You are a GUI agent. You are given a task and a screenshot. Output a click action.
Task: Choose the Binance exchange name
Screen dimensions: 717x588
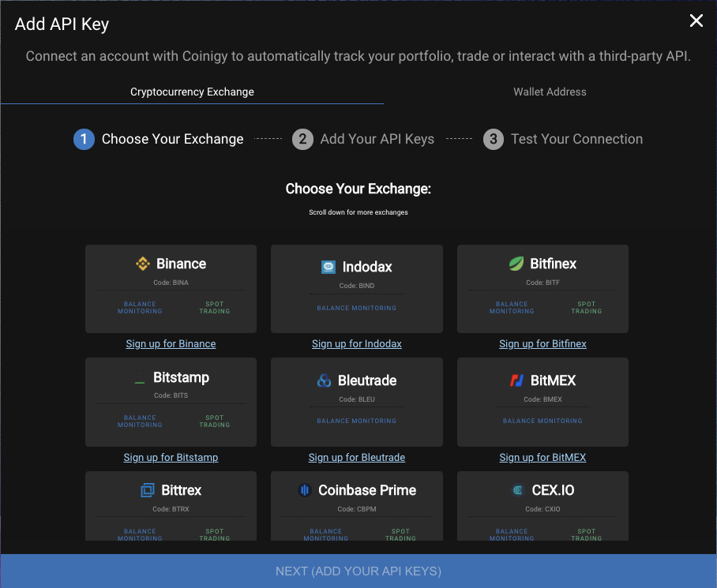tap(181, 264)
